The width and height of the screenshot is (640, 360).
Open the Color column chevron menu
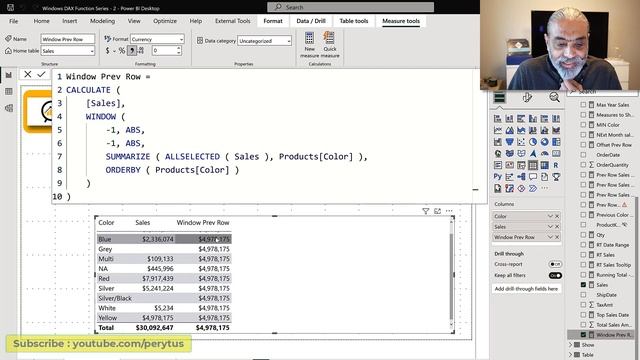550,216
